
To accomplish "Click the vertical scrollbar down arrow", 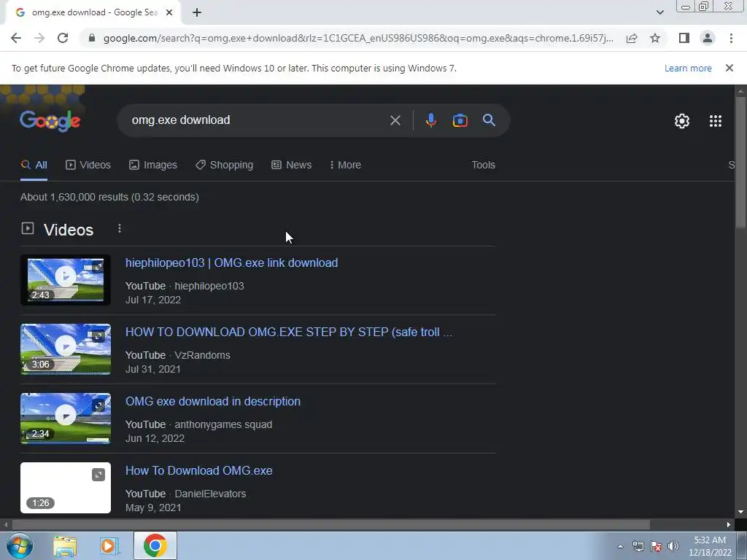I will [x=740, y=512].
